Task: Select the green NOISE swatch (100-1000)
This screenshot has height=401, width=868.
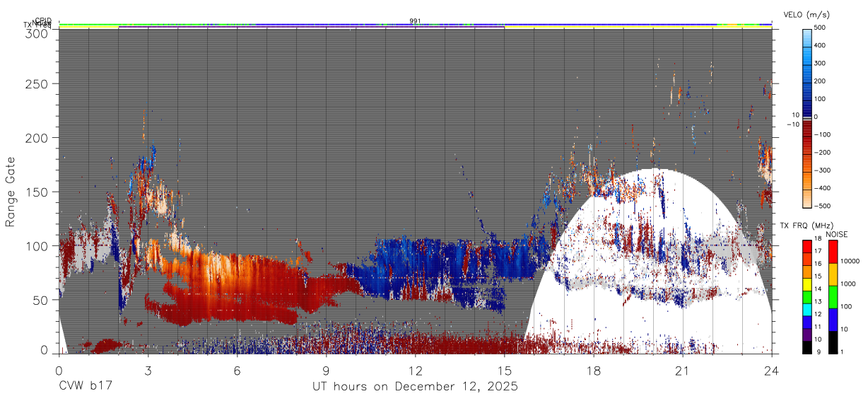Action: [x=833, y=296]
